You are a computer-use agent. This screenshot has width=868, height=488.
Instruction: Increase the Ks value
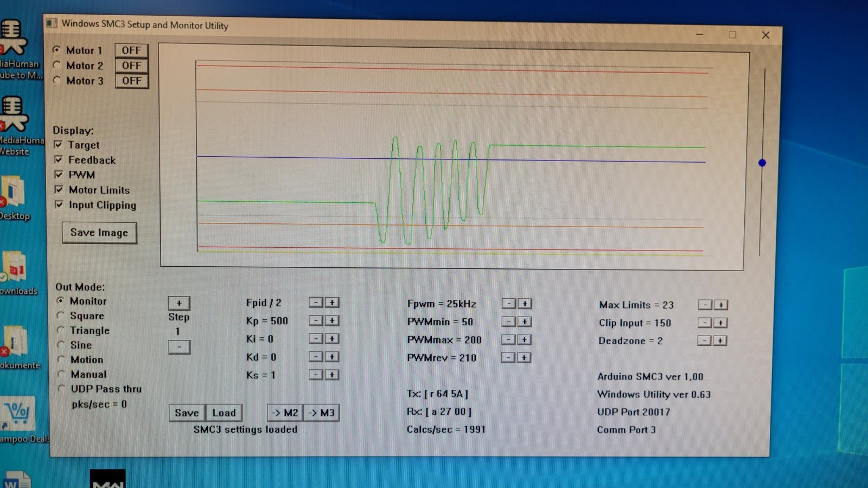(332, 375)
